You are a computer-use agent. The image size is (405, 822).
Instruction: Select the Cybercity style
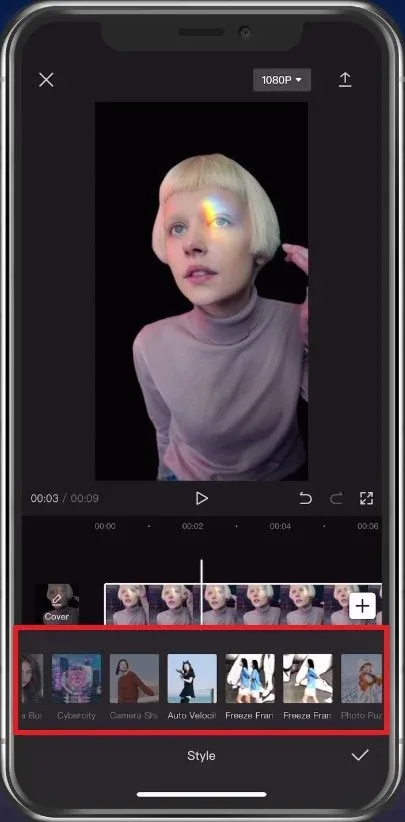76,687
